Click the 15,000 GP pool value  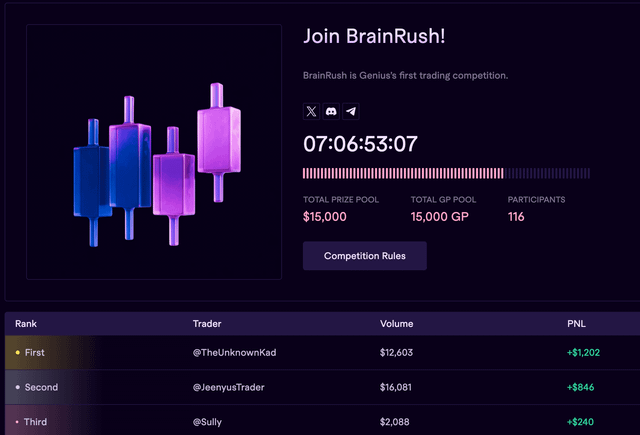(x=439, y=216)
